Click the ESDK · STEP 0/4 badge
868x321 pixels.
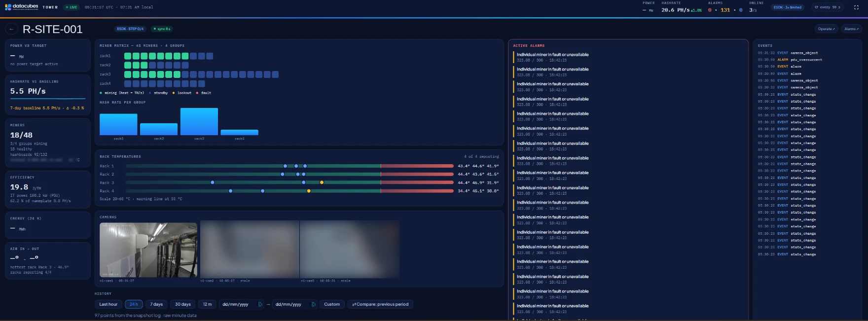point(130,29)
